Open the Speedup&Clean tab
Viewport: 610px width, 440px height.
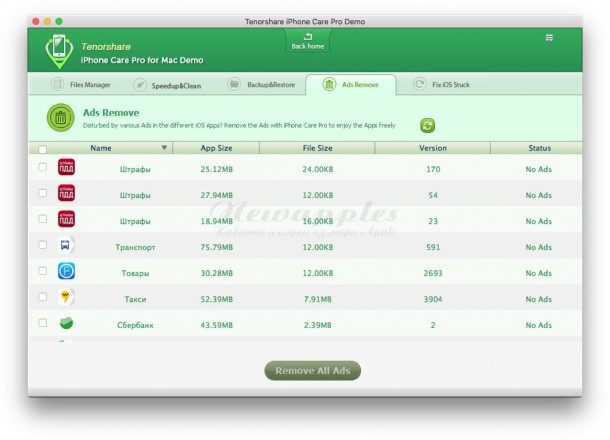(170, 85)
